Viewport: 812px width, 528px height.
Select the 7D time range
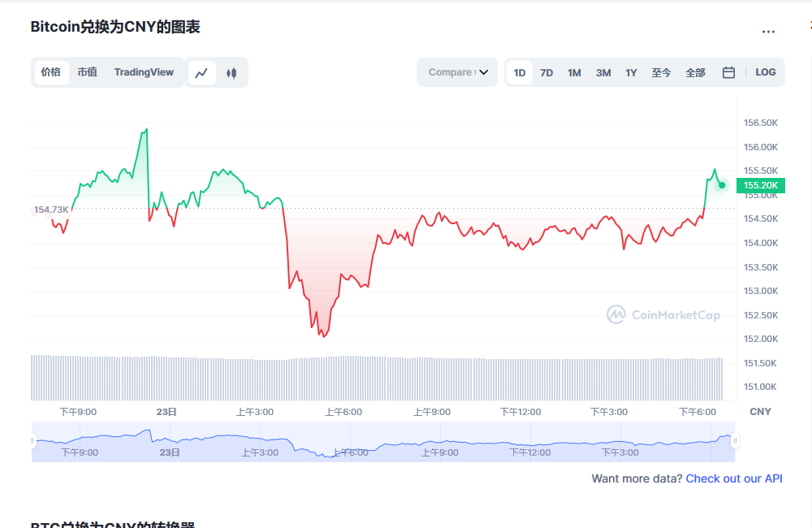click(x=546, y=72)
